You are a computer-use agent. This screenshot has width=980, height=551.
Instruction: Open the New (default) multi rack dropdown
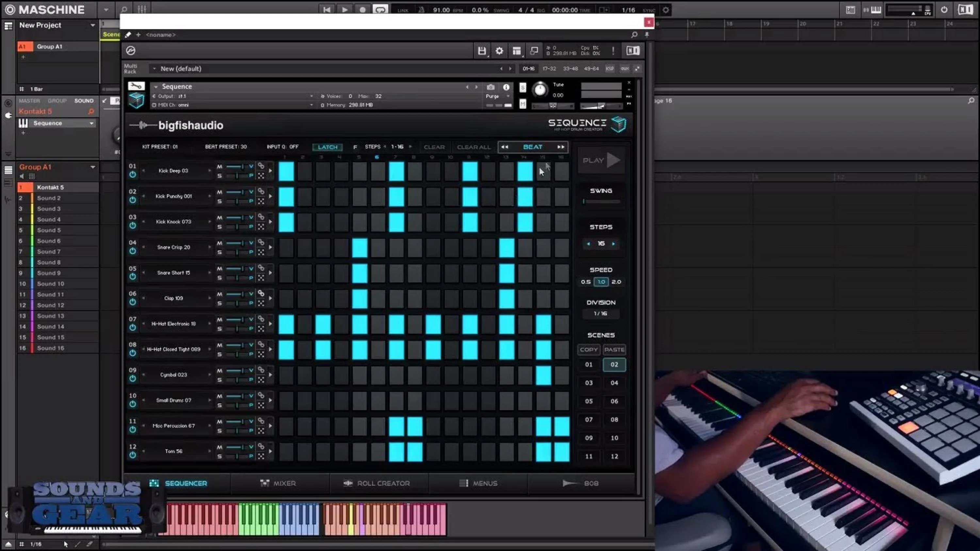(154, 69)
